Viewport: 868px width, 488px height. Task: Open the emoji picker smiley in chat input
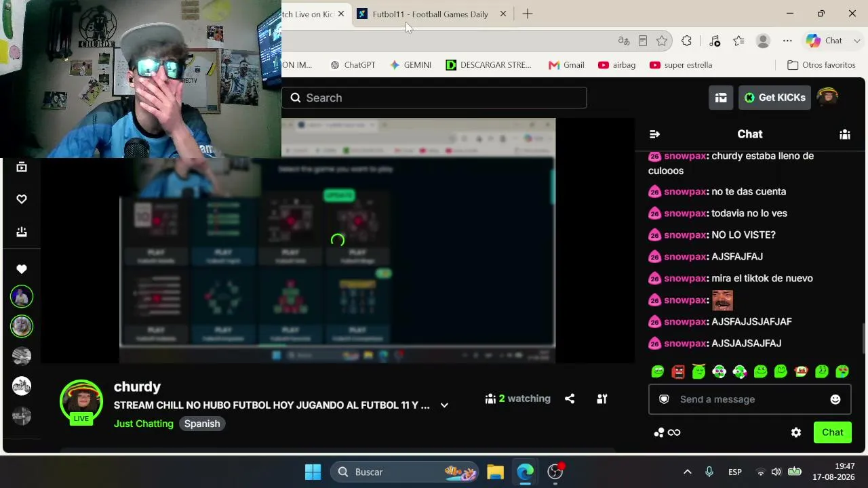tap(835, 399)
